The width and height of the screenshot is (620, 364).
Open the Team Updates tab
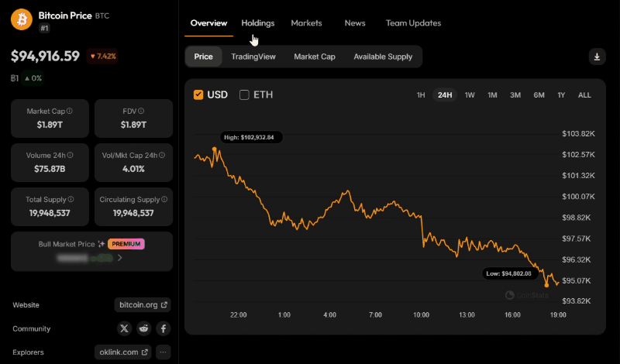pos(413,23)
